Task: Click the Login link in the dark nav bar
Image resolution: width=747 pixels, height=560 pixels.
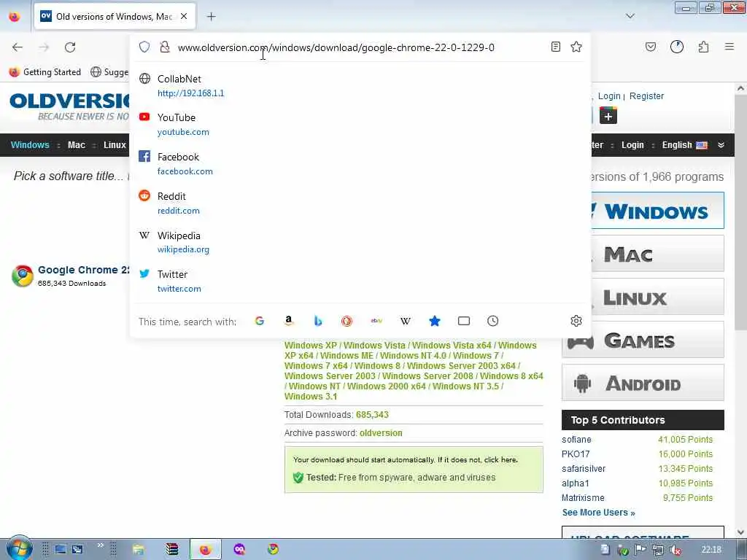Action: 632,145
